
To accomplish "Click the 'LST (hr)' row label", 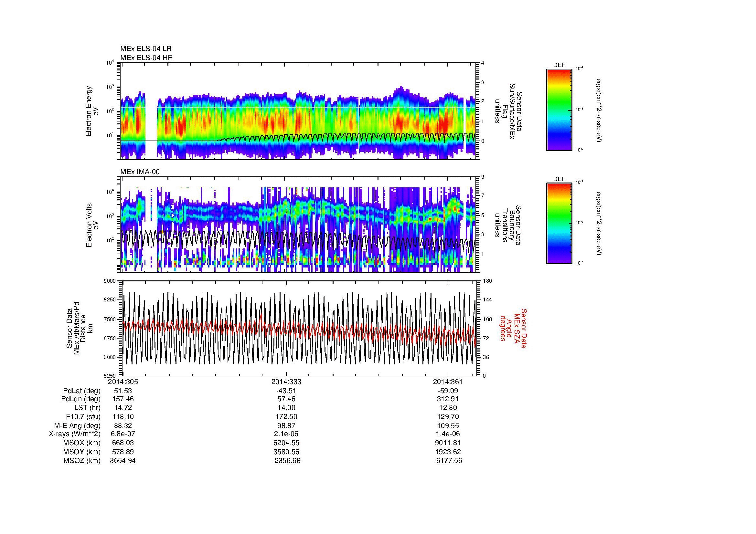I will pos(87,408).
